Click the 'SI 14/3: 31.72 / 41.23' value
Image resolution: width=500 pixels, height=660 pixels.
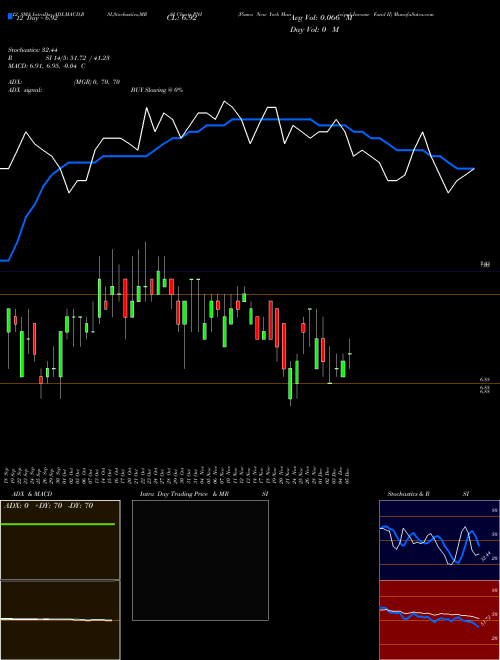click(78, 58)
